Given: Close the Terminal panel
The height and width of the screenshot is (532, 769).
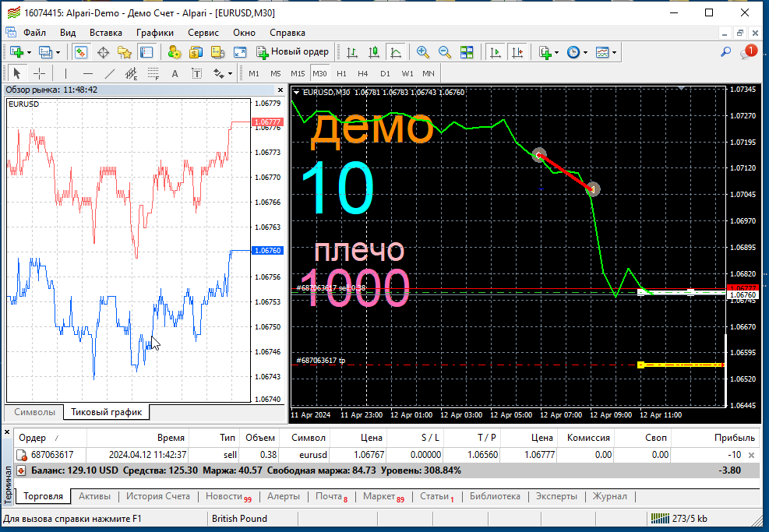Looking at the screenshot, I should coord(7,432).
